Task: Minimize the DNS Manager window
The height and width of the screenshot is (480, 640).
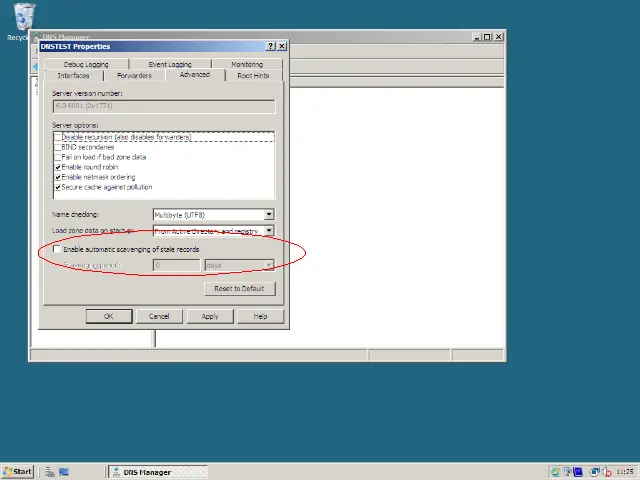Action: point(477,37)
